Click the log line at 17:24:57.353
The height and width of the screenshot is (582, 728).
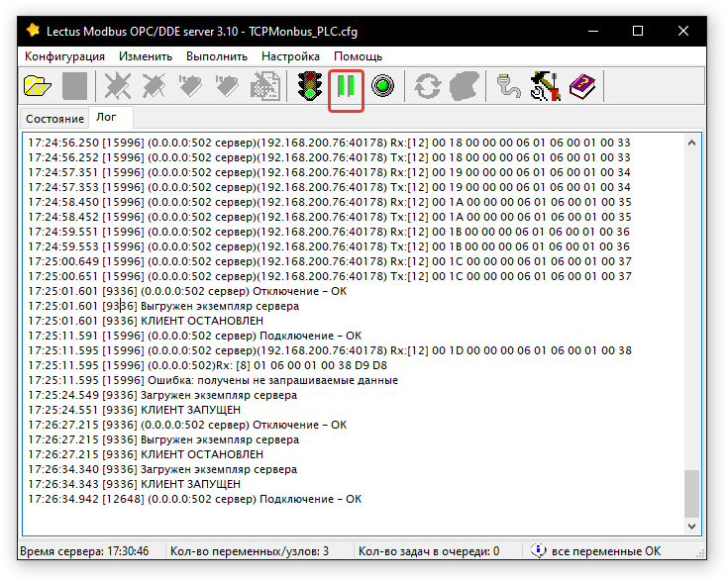click(329, 187)
